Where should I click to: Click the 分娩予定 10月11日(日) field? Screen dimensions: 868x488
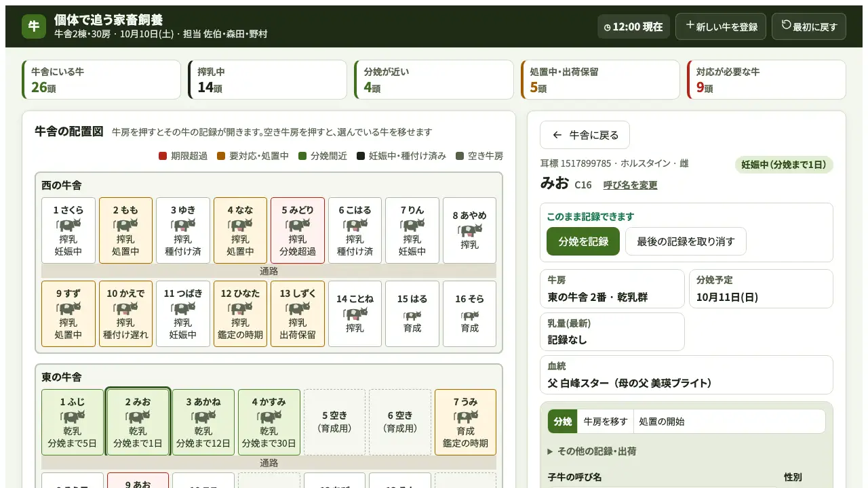(761, 289)
